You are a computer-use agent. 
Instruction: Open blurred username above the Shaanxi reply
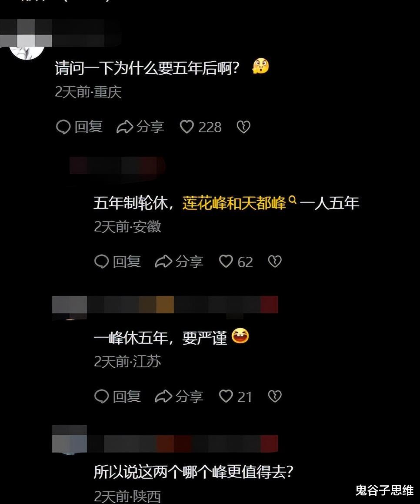tap(165, 443)
